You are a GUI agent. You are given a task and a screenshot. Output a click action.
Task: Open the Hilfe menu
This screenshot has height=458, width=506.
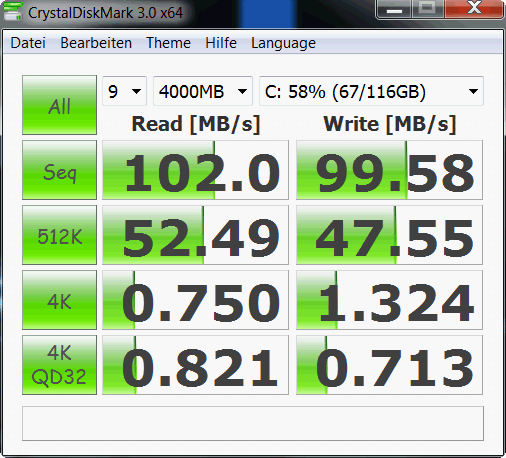[221, 43]
